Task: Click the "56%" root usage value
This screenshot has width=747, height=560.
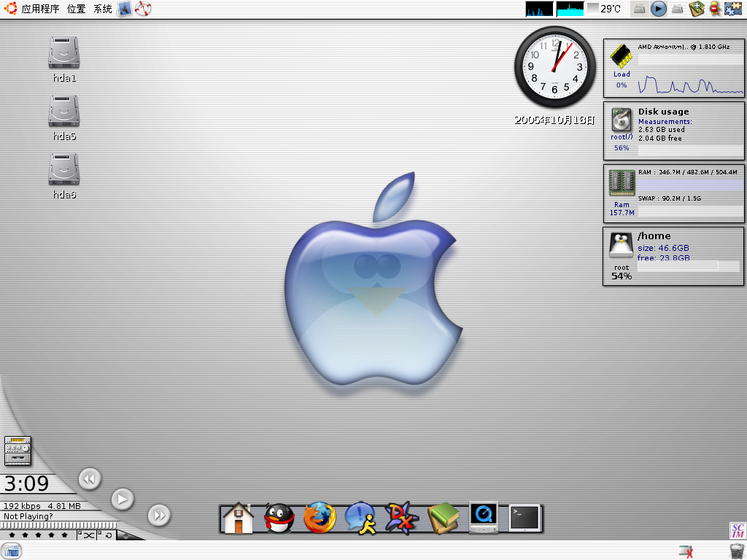Action: (622, 147)
